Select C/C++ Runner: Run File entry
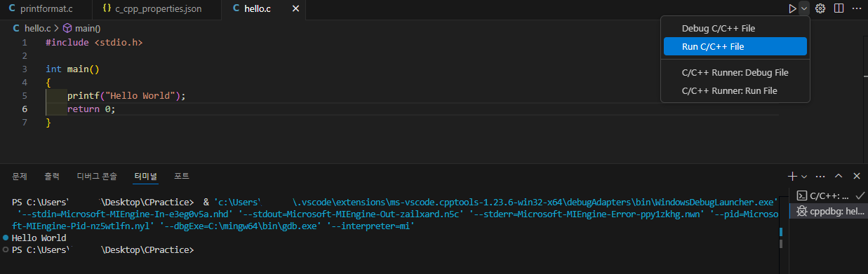The image size is (868, 274). tap(735, 90)
